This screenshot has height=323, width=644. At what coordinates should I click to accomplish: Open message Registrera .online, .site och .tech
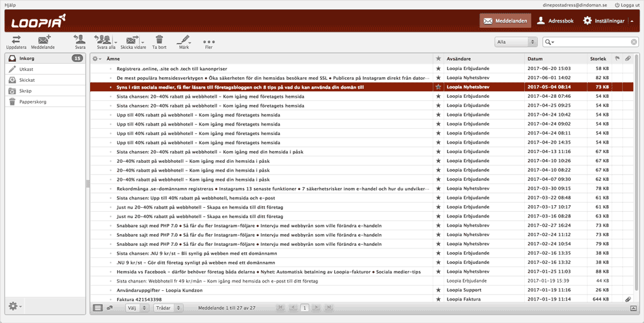point(172,69)
